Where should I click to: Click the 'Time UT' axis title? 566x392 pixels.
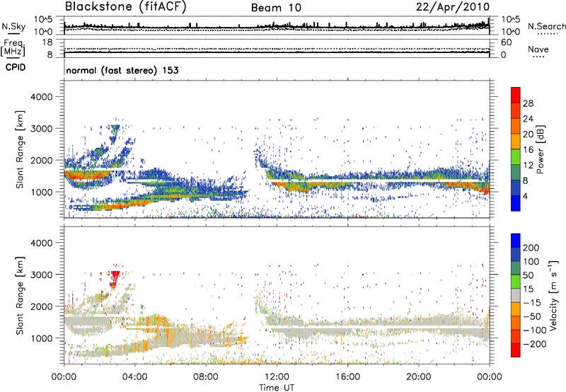277,388
